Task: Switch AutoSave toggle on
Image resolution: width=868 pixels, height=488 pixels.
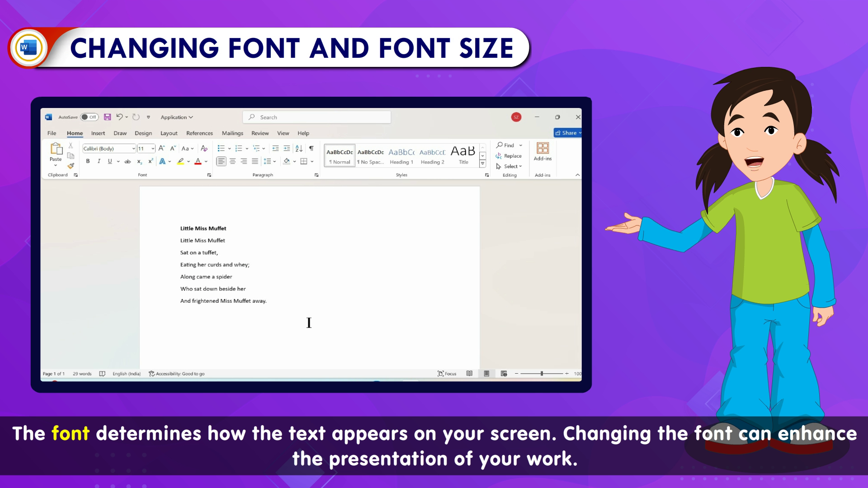Action: pyautogui.click(x=89, y=117)
